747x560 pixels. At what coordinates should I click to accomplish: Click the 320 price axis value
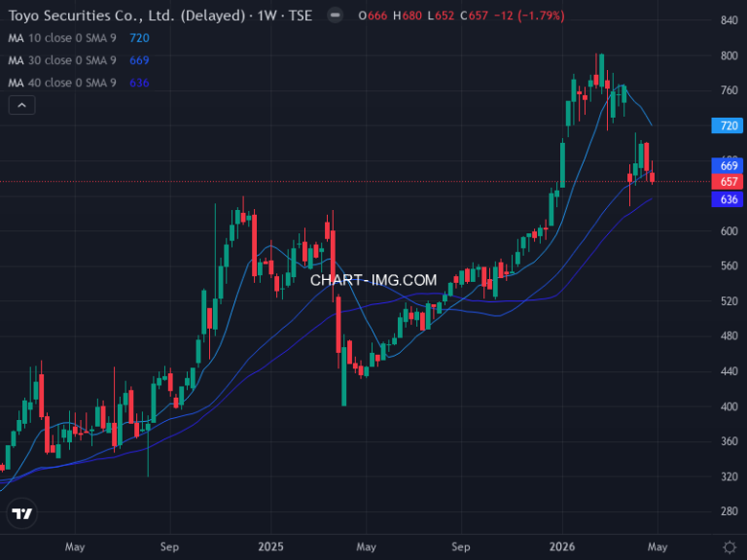729,476
